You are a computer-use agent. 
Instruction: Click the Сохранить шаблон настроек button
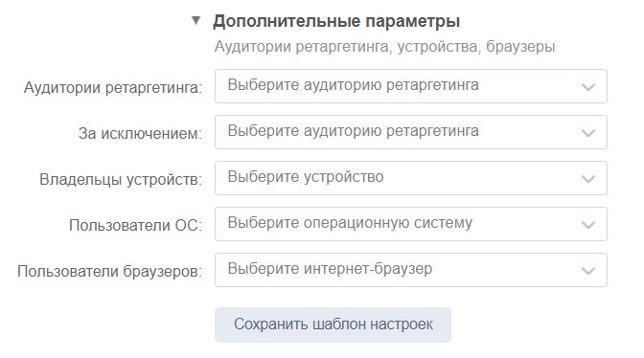pyautogui.click(x=333, y=324)
